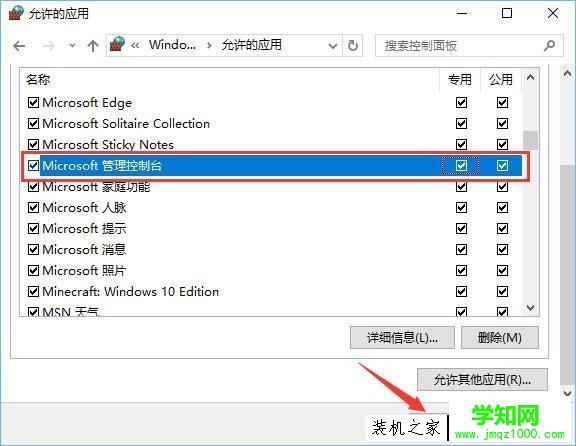Maximize the 允许的应用 window
This screenshot has width=576, height=446.
(507, 14)
